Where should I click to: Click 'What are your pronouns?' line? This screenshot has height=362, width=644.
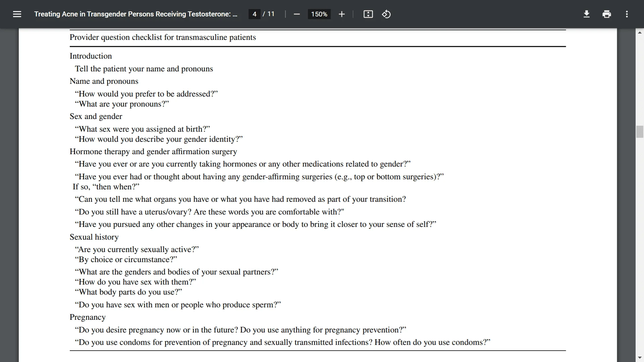pyautogui.click(x=122, y=104)
